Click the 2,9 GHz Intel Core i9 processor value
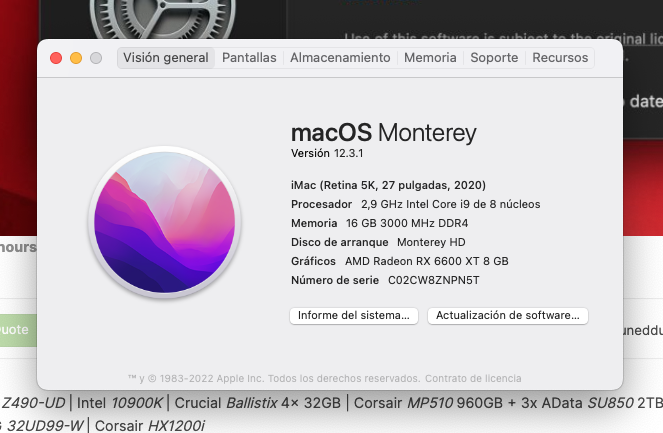 point(450,204)
